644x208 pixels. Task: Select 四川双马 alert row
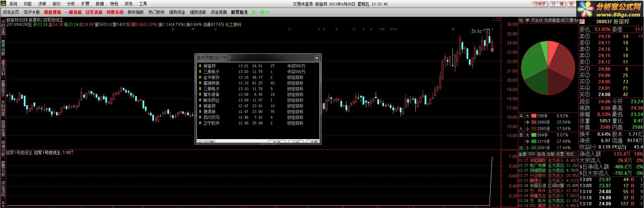coord(258,117)
